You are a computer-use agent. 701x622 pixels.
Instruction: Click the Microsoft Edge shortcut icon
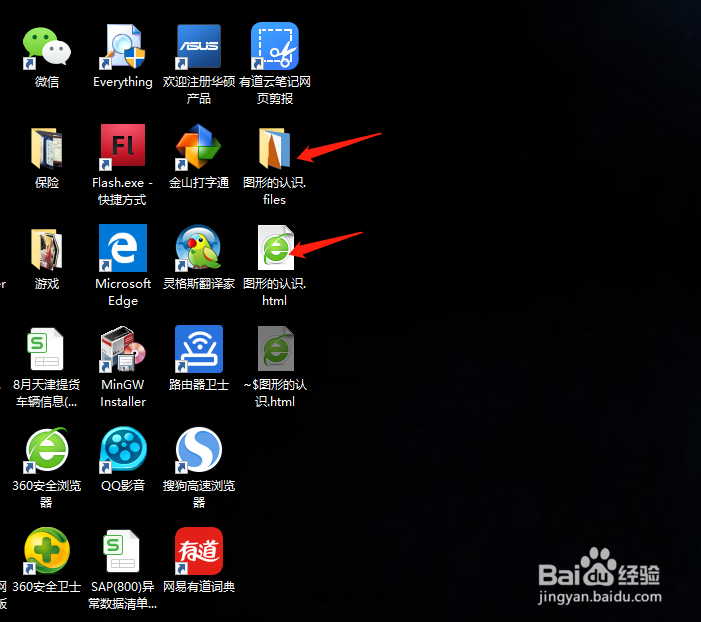(x=122, y=248)
